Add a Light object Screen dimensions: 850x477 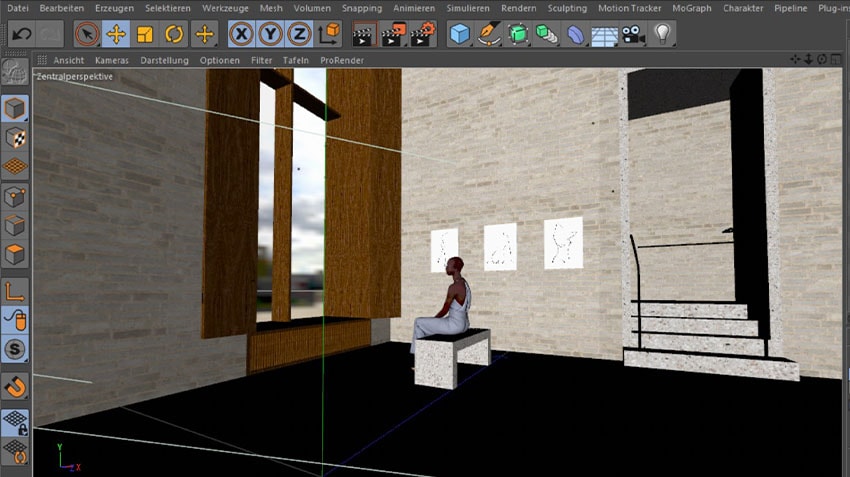coord(662,34)
